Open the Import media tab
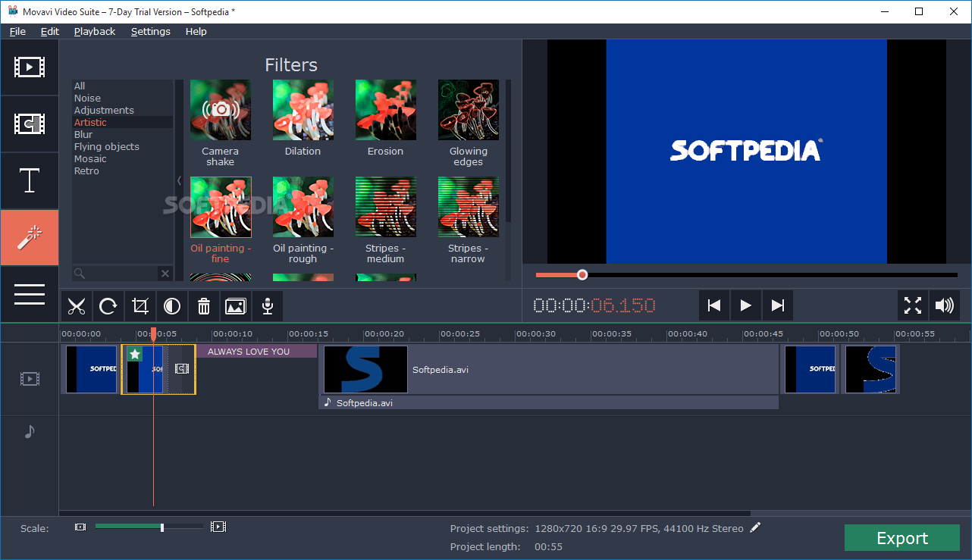 tap(29, 67)
